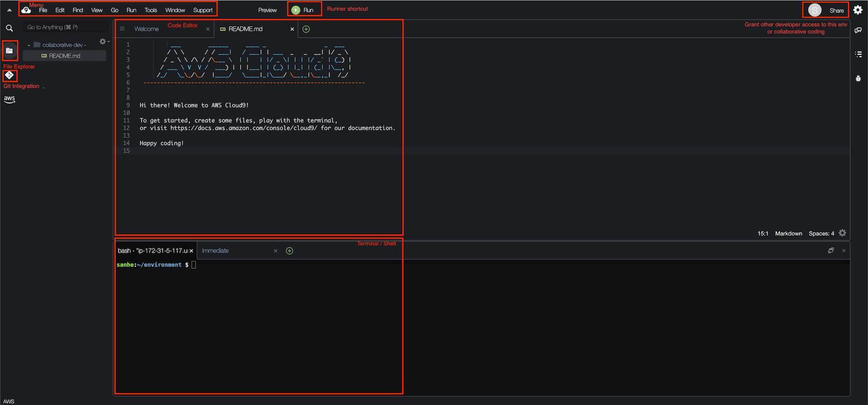The image size is (868, 405).
Task: Click line 9 text 'Hi there! Welcome to AWS Cloud9!'
Action: (x=194, y=105)
